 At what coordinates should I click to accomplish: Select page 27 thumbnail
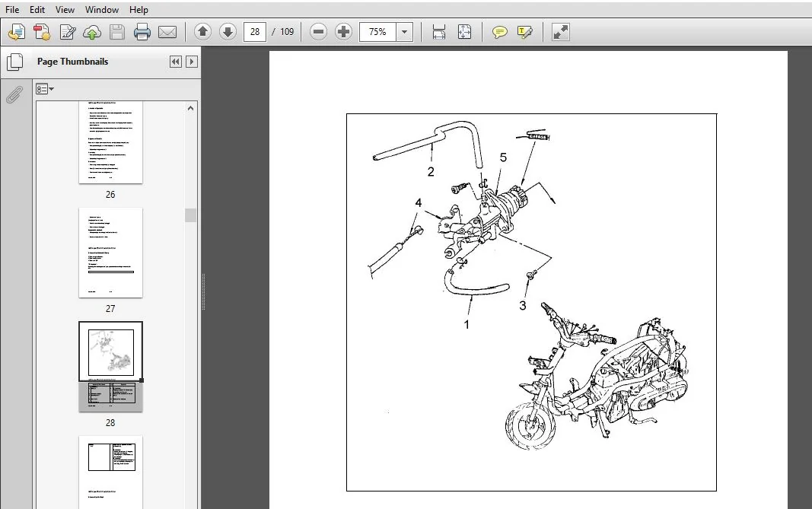coord(110,253)
